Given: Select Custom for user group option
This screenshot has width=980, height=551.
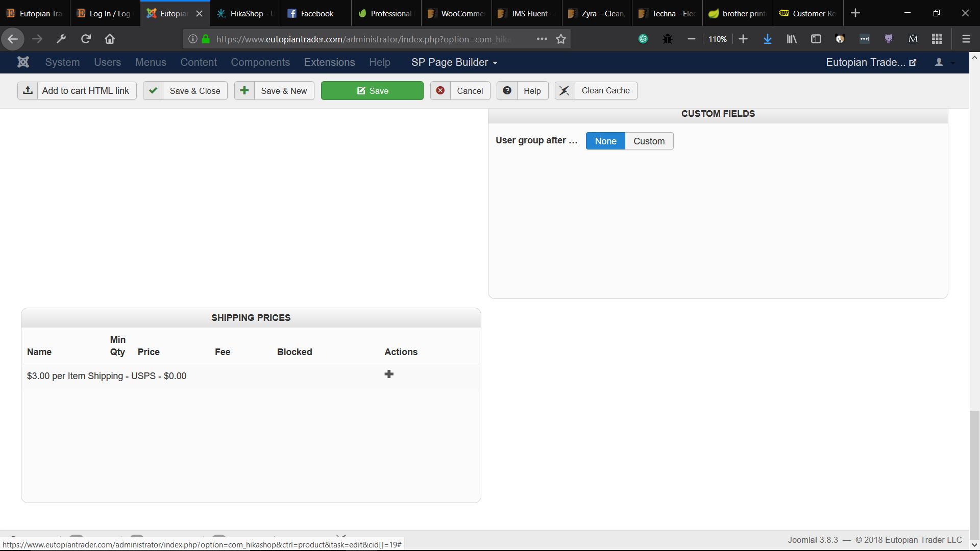Looking at the screenshot, I should tap(649, 141).
